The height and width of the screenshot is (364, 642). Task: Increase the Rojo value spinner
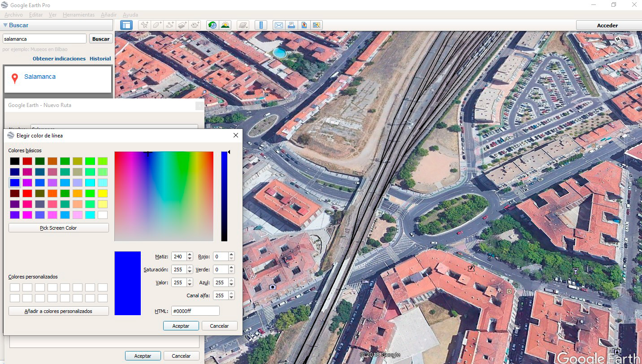click(x=231, y=255)
